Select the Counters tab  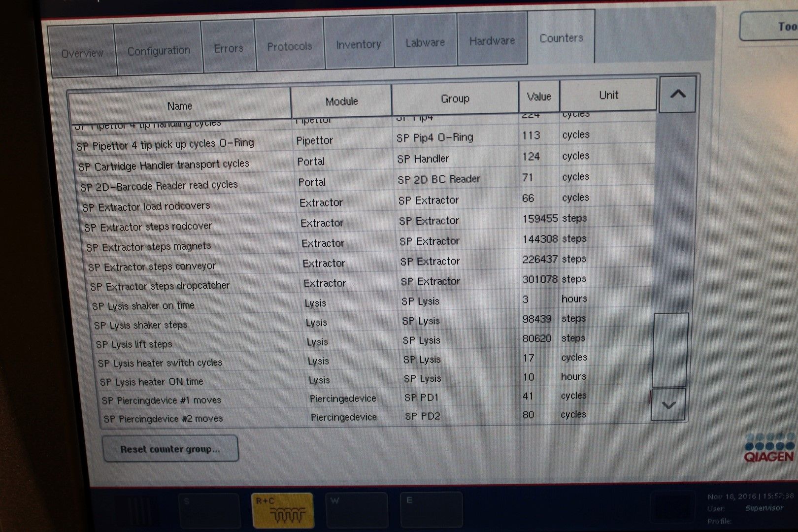[561, 37]
